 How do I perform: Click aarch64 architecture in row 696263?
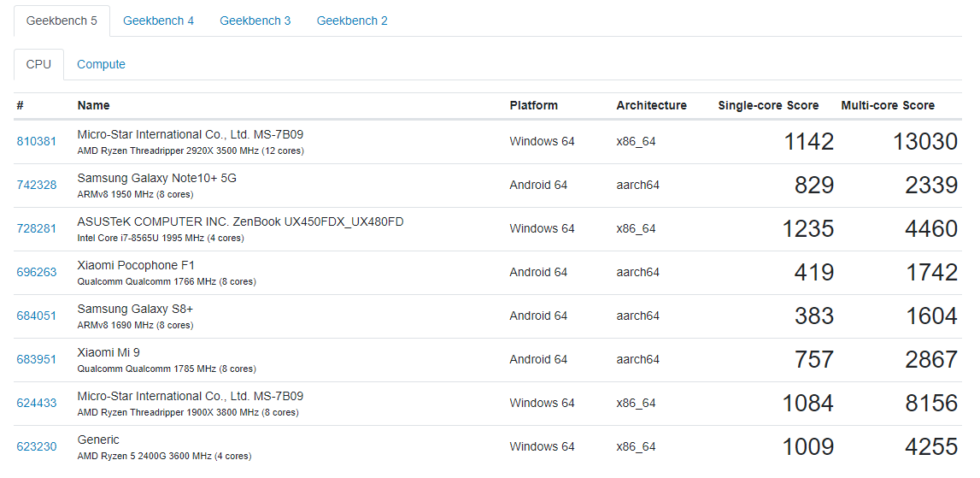coord(638,272)
